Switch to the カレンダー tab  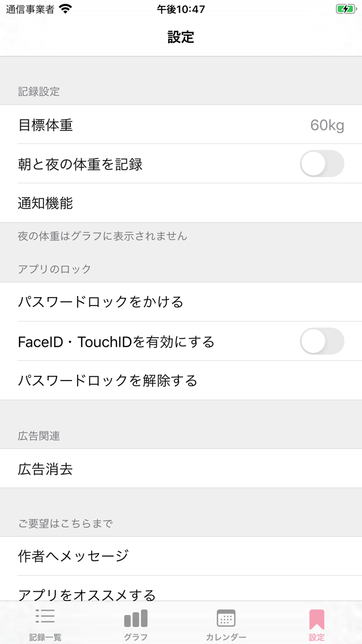(226, 621)
